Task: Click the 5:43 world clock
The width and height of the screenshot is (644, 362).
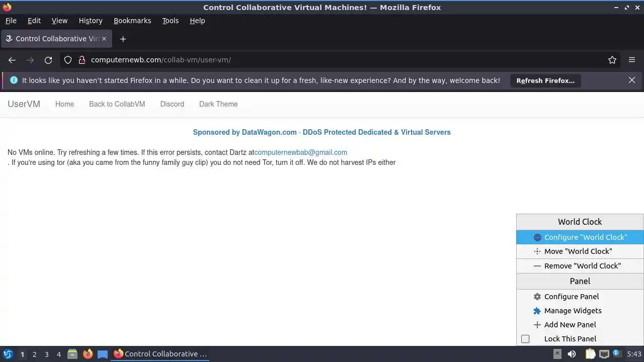Action: (x=634, y=354)
